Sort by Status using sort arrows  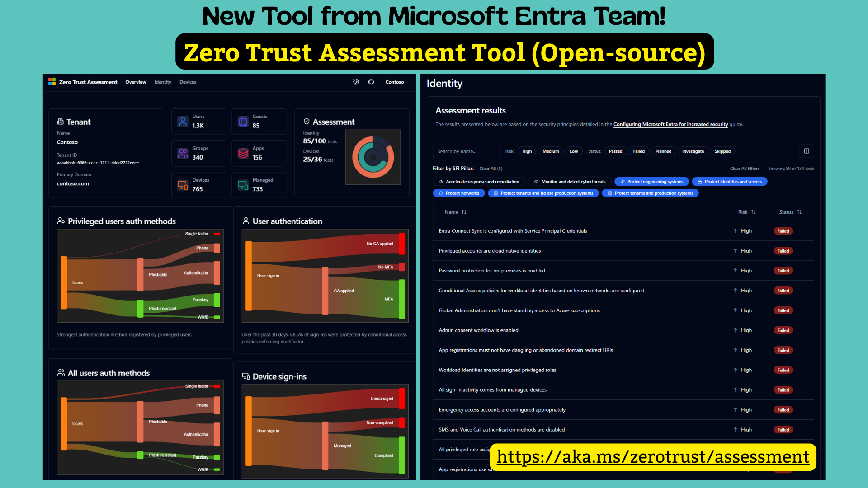[799, 212]
